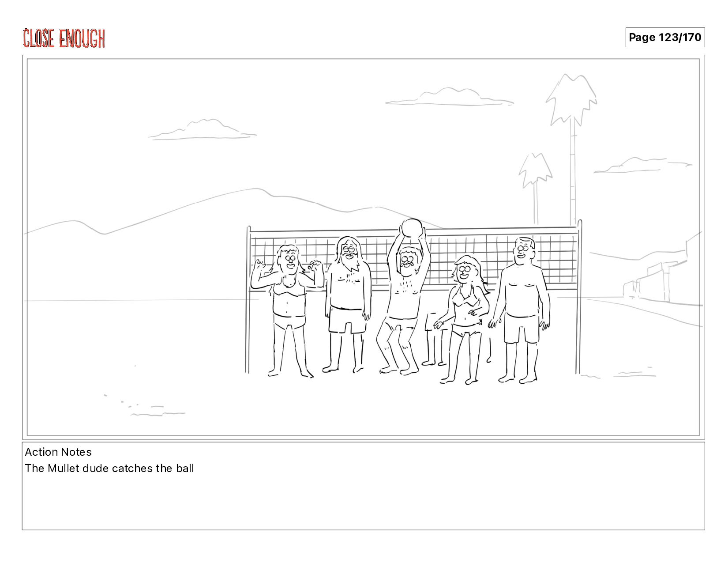This screenshot has width=728, height=563.
Task: Click the woman with glasses in bikini
Action: click(x=463, y=319)
